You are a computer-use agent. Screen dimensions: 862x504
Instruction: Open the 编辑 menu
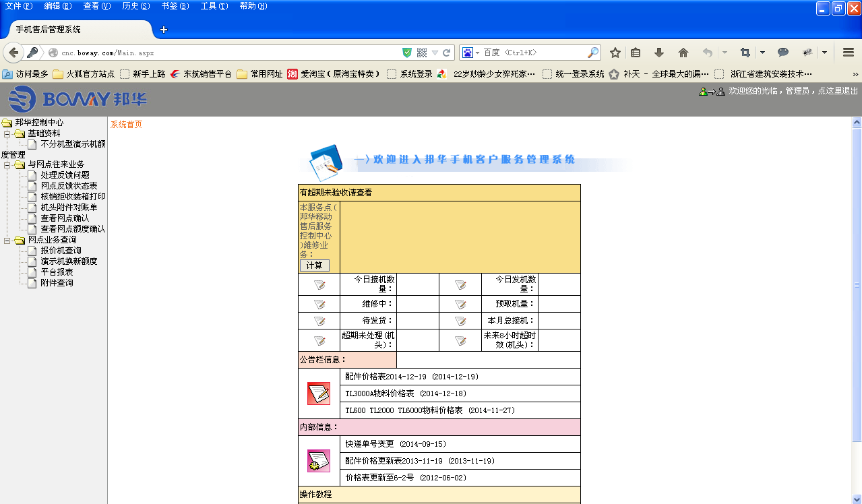(x=57, y=6)
